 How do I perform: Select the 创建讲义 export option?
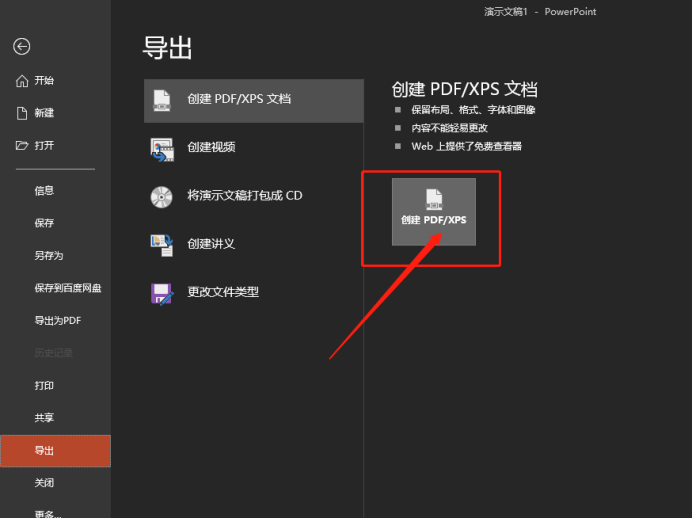pyautogui.click(x=254, y=245)
